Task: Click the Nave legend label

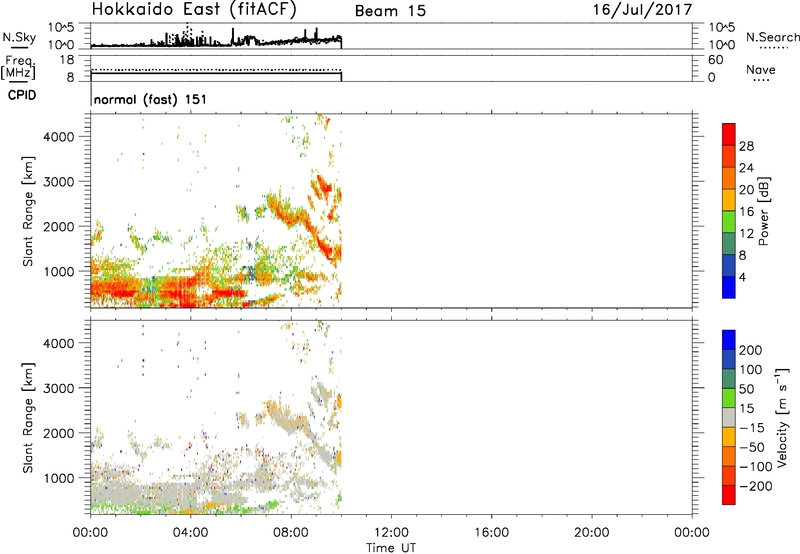Action: pyautogui.click(x=761, y=70)
